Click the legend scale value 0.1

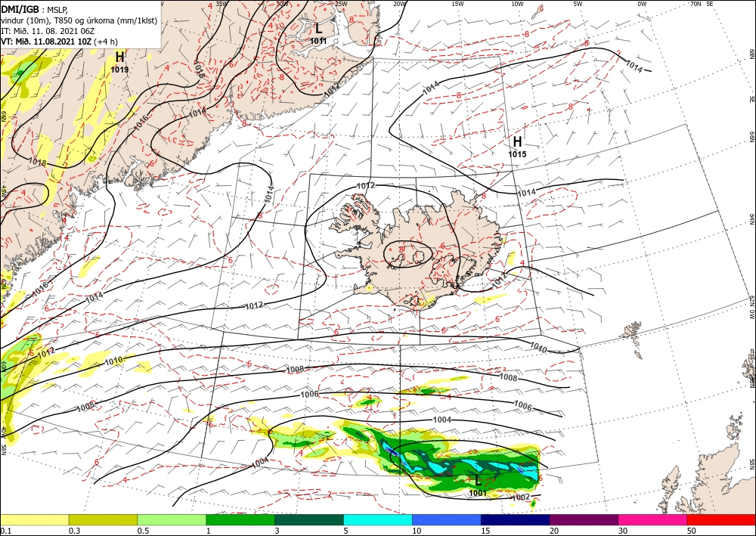tap(6, 531)
